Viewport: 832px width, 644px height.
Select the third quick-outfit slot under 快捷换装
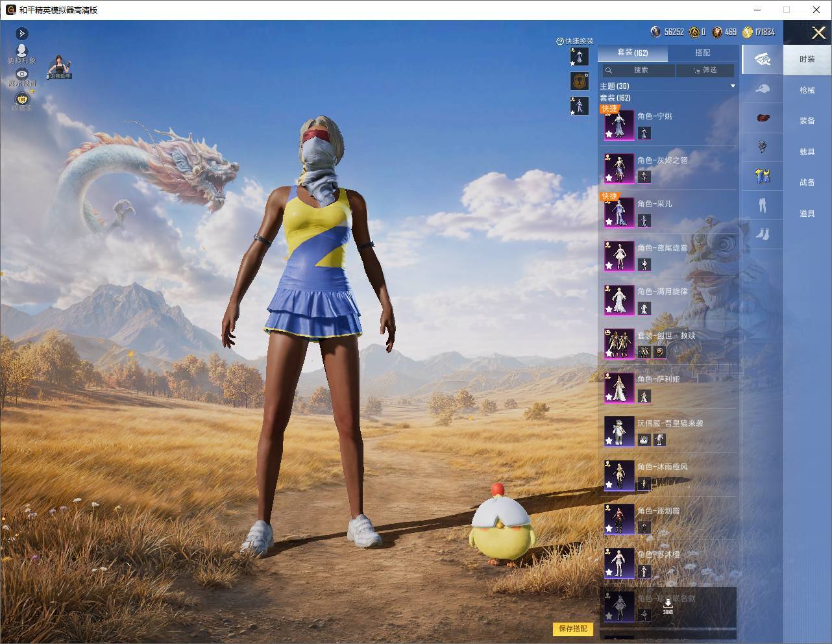(579, 105)
